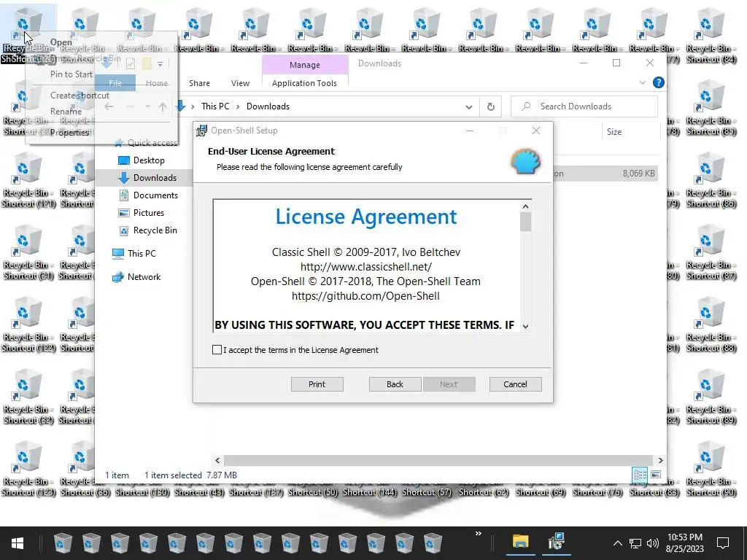
Task: Expand the Explorer ribbon with the chevron
Action: (x=642, y=82)
